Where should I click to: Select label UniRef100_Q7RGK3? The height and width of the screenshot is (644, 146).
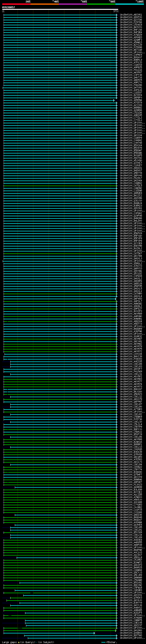coord(131,598)
